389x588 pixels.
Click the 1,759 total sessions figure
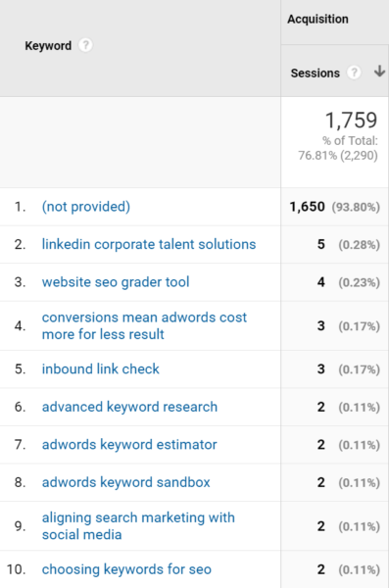(x=351, y=121)
